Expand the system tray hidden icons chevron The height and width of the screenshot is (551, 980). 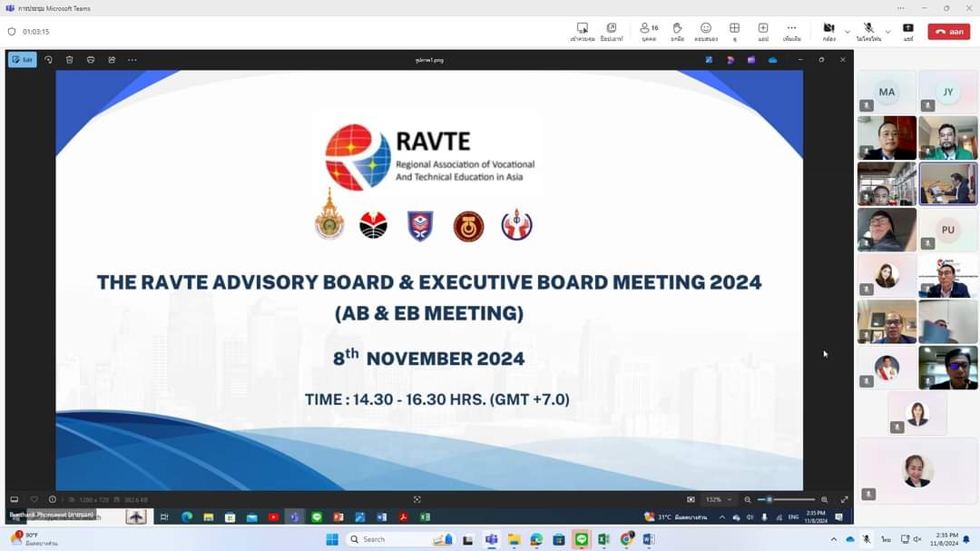(833, 539)
